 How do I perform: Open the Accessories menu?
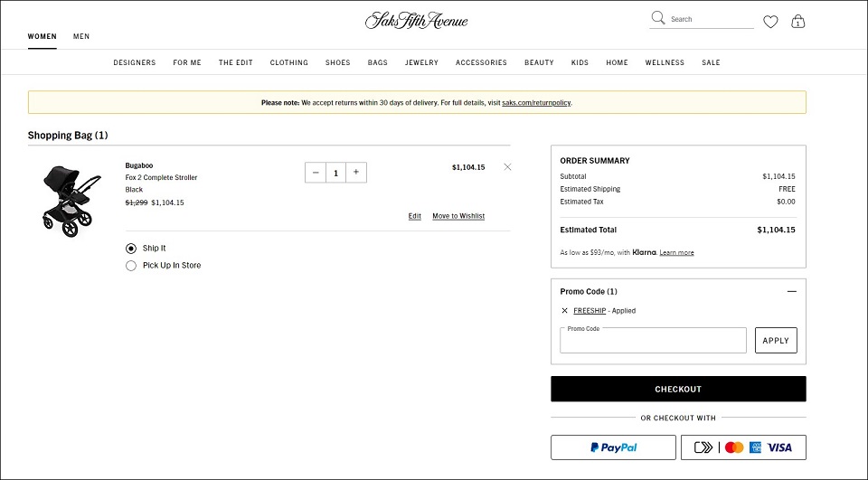click(481, 62)
